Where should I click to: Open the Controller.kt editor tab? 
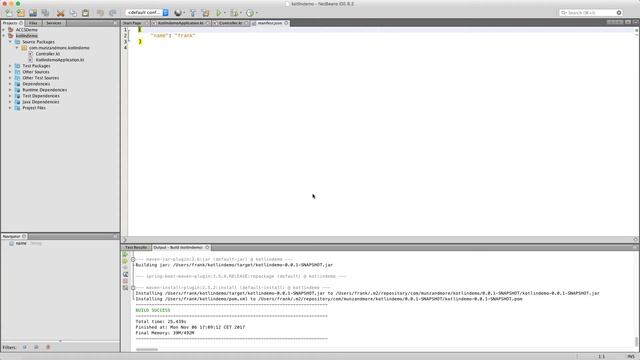[231, 23]
